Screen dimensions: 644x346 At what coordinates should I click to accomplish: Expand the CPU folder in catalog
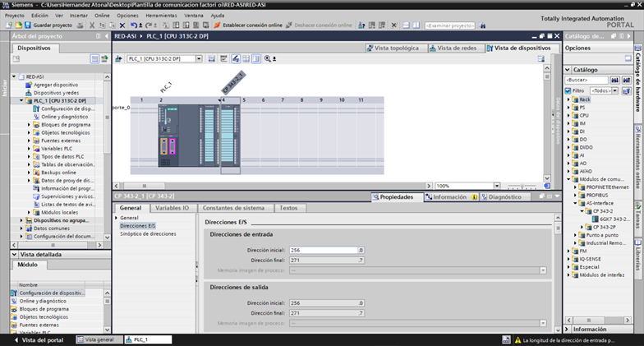click(x=568, y=115)
